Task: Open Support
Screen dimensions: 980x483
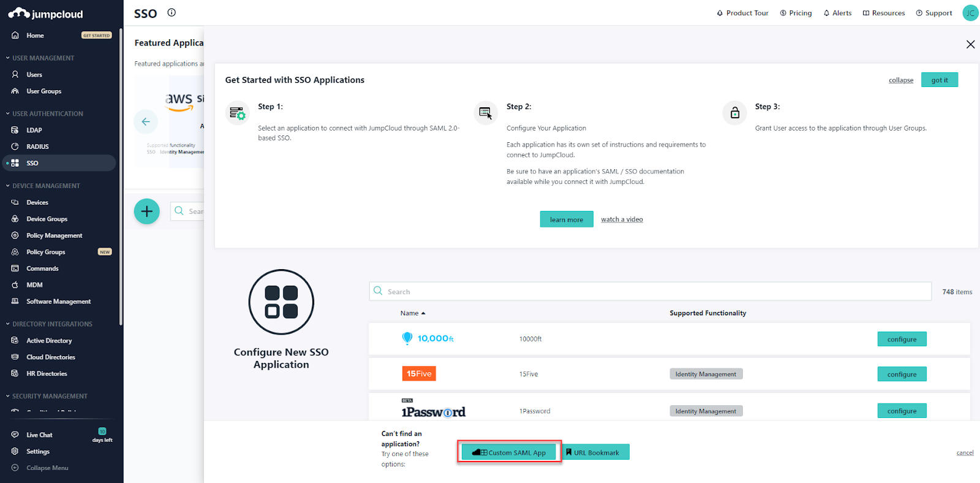Action: (x=934, y=13)
